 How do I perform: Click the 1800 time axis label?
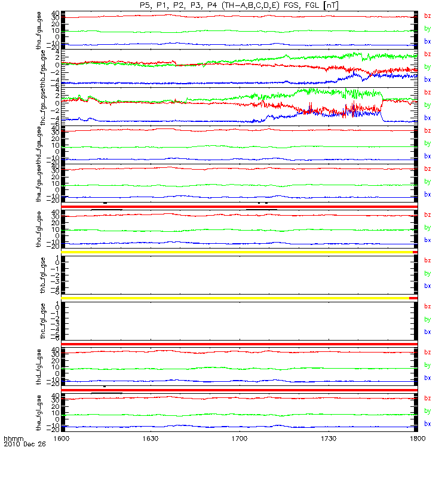[x=418, y=439]
